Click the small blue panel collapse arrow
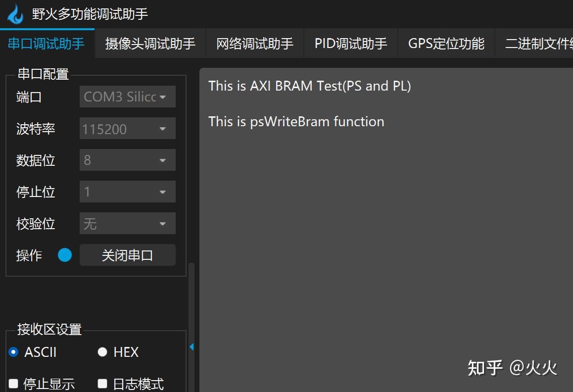 [x=191, y=346]
